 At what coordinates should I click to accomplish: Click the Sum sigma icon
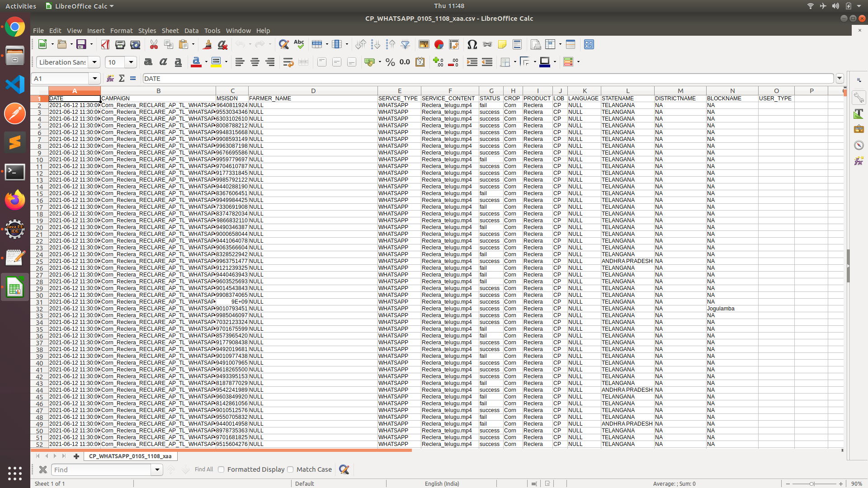[x=122, y=78]
